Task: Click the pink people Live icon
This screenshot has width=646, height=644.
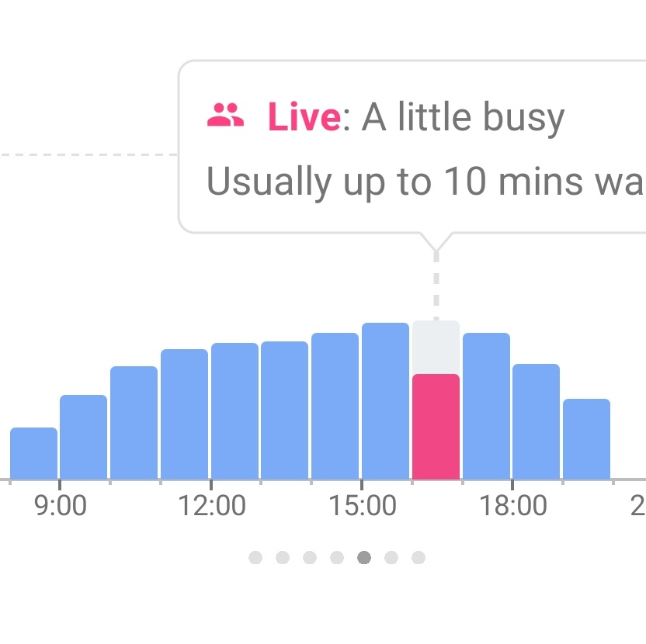Action: (225, 115)
